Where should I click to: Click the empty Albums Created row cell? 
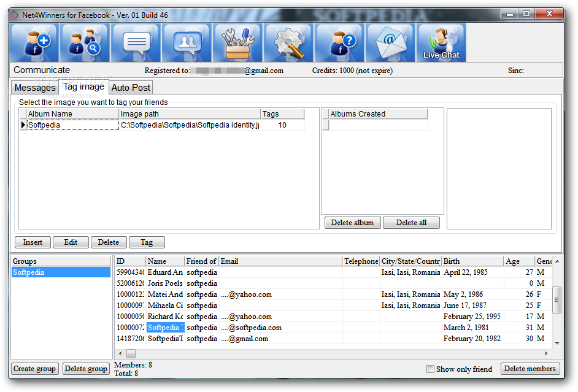(x=378, y=125)
